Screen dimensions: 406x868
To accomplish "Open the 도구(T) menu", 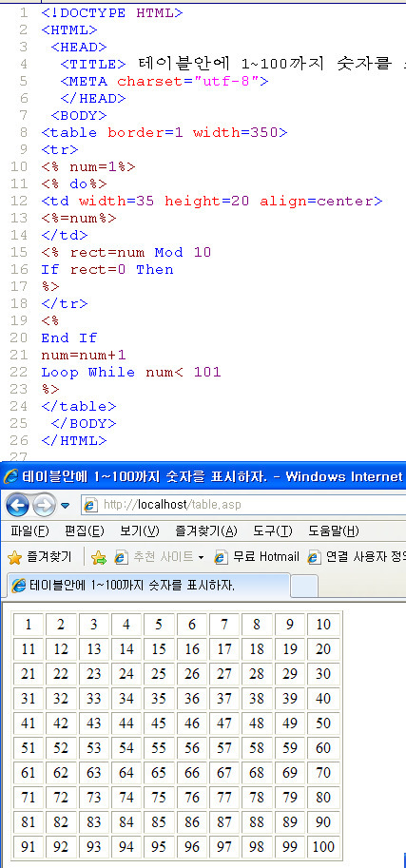I will [273, 532].
